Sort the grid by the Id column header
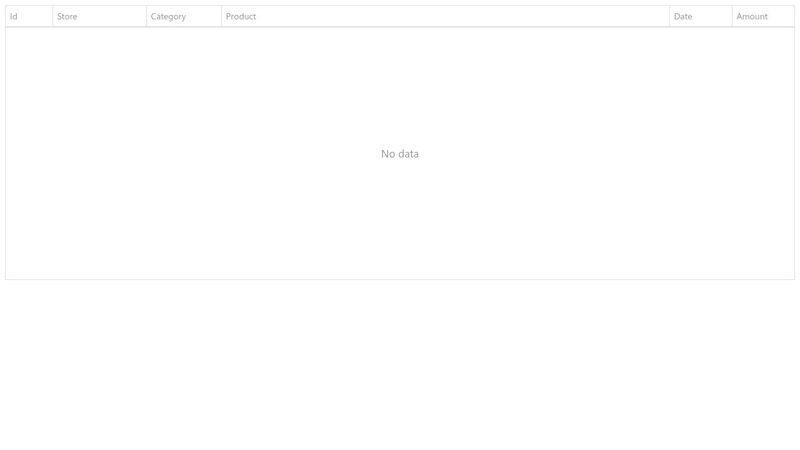The height and width of the screenshot is (450, 800). (28, 16)
